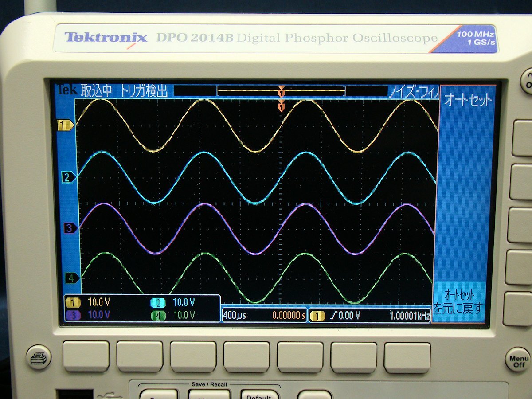
Task: Click the cyan channel 2 ground marker
Action: point(68,178)
